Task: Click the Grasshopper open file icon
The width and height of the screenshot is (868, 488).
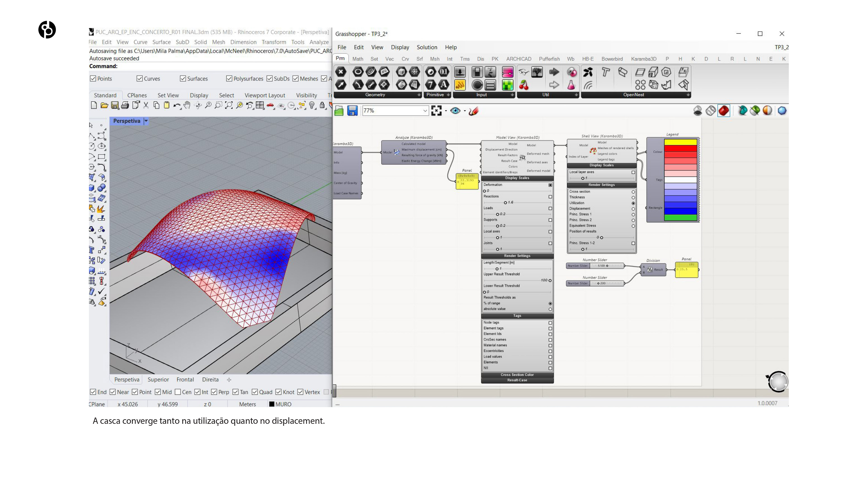Action: (339, 111)
